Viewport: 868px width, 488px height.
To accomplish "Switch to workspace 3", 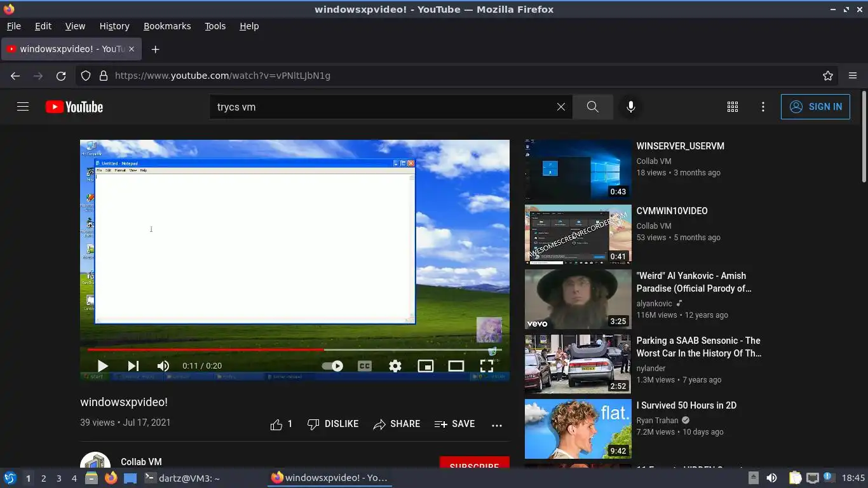I will (x=58, y=478).
